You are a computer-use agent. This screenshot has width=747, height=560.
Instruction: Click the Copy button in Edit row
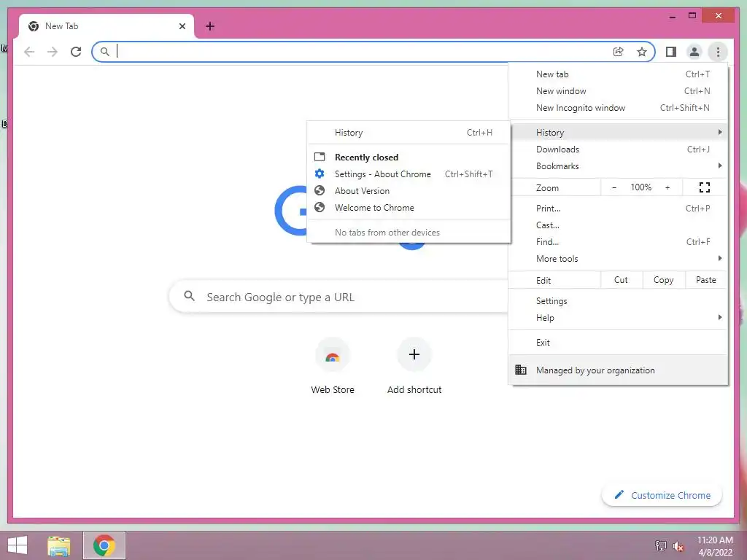point(664,280)
